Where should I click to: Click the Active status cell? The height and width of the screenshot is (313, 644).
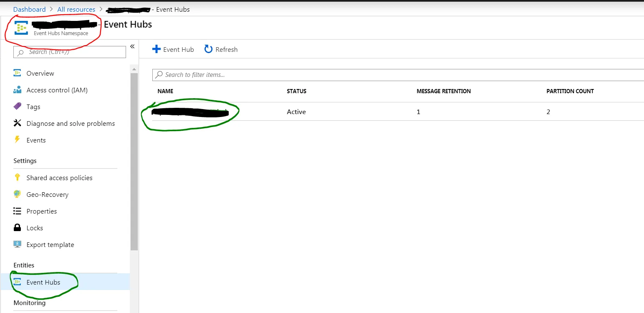(296, 112)
